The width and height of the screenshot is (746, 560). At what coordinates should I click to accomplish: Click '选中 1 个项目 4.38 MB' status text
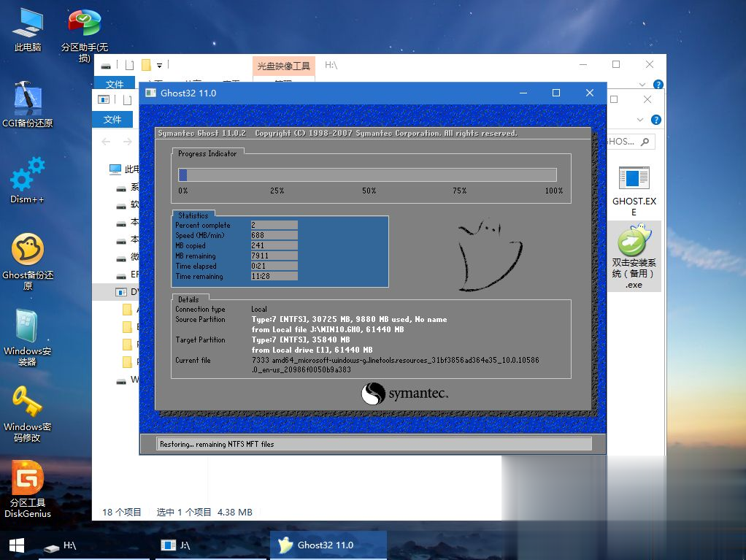(x=204, y=512)
